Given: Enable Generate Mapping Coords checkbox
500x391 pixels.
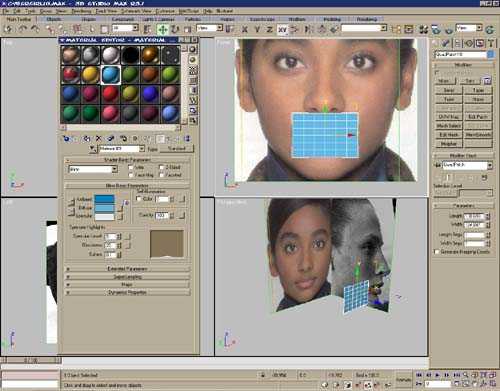Looking at the screenshot, I should coord(437,252).
